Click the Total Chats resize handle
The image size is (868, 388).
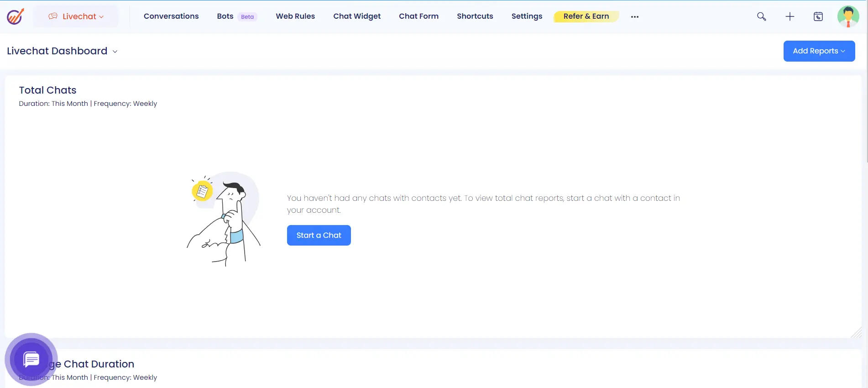click(x=856, y=332)
